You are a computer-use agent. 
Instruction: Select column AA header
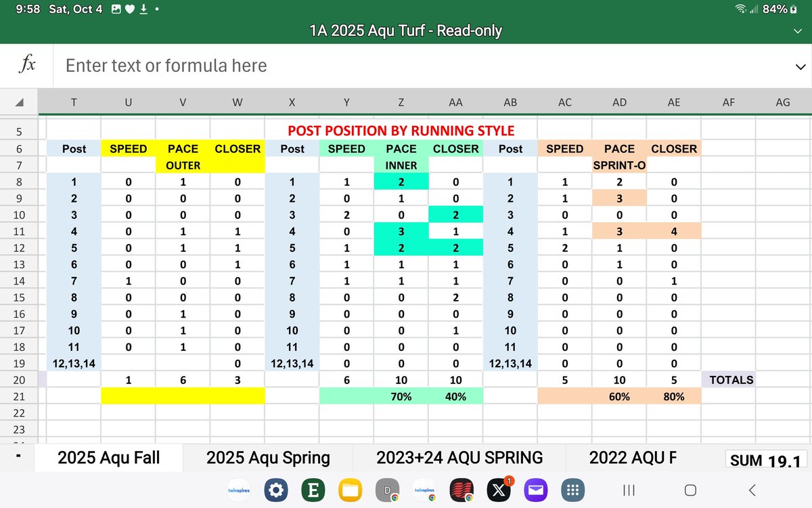coord(456,102)
